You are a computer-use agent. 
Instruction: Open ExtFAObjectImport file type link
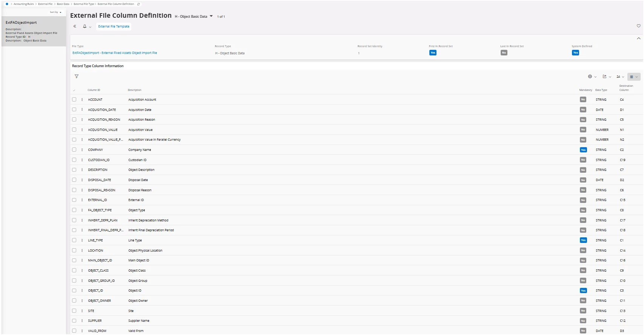tap(115, 53)
